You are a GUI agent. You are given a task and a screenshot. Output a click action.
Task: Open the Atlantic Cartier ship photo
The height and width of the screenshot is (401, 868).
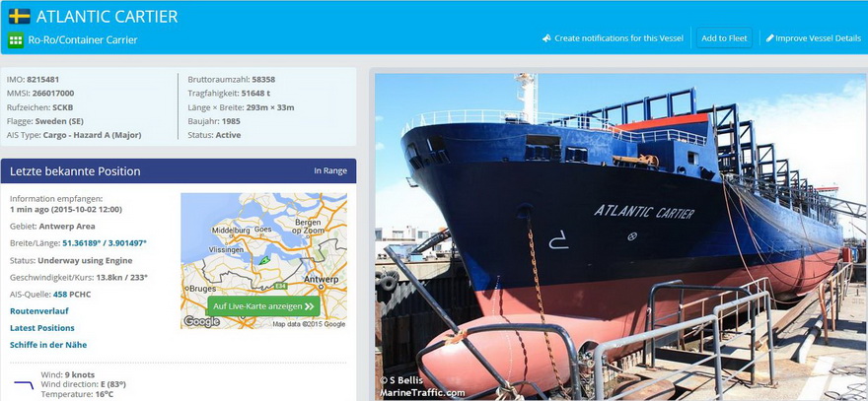coord(620,236)
